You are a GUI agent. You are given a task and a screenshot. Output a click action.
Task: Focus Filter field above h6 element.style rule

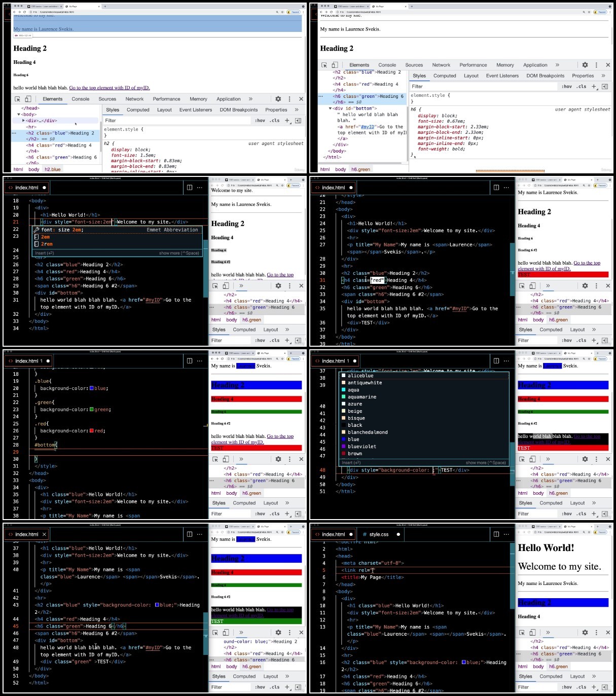[483, 87]
